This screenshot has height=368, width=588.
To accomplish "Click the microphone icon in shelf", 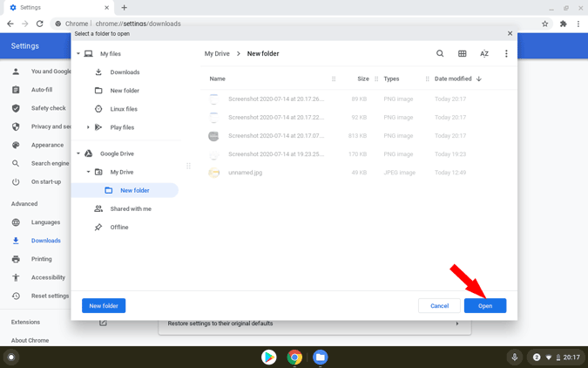I will click(515, 358).
